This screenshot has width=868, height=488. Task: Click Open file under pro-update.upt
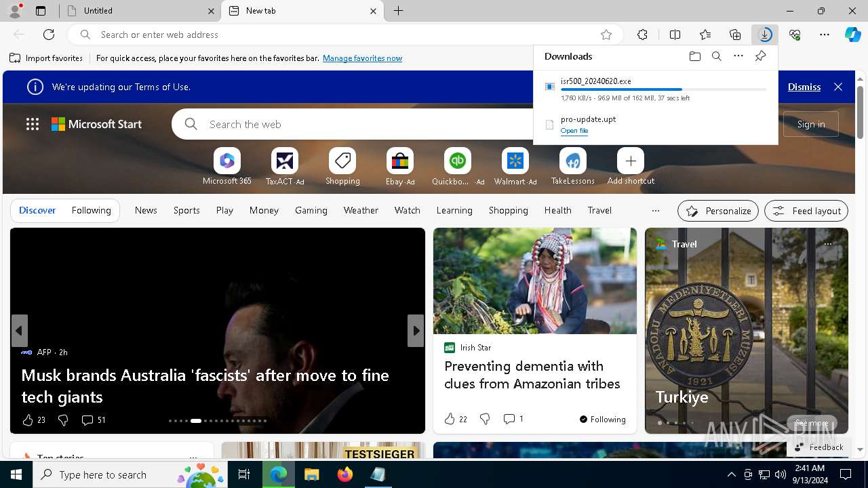pos(574,131)
